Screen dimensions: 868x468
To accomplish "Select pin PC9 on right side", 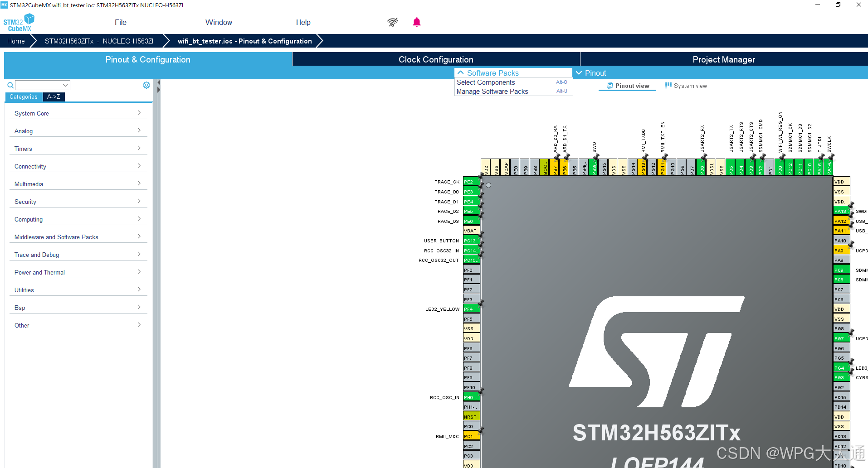I will [x=842, y=270].
